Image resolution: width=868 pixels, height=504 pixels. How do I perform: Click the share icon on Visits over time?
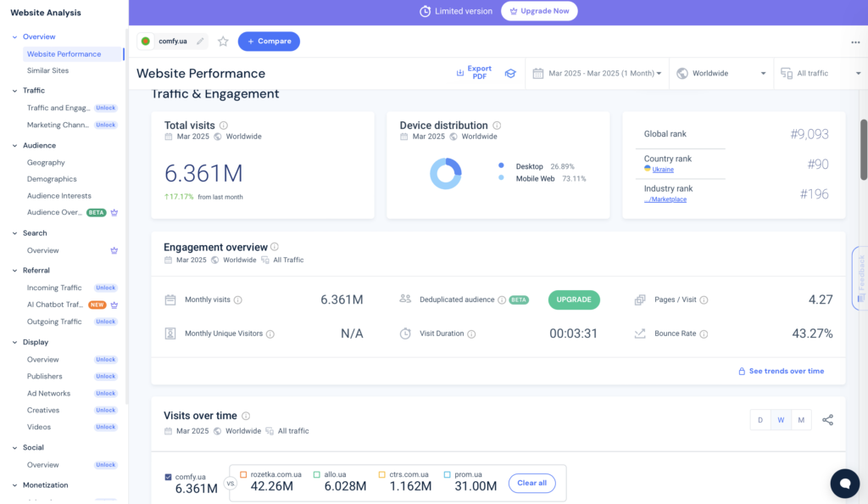[x=827, y=418]
